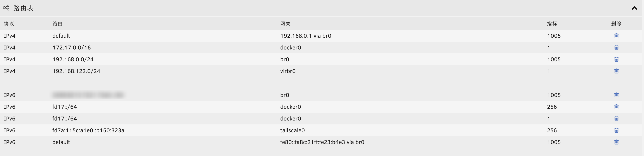Delete fd17::/64 route with metric 256
The height and width of the screenshot is (156, 644).
pos(616,107)
